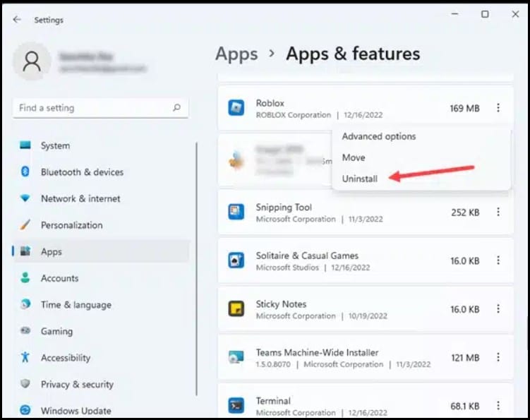Click the Time & language globe icon
Screen dimensions: 530x420
pyautogui.click(x=25, y=304)
